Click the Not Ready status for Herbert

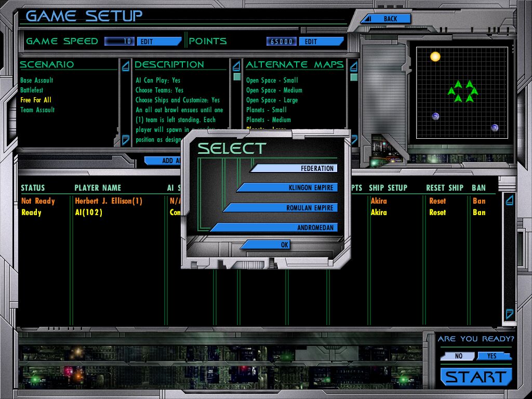coord(38,201)
